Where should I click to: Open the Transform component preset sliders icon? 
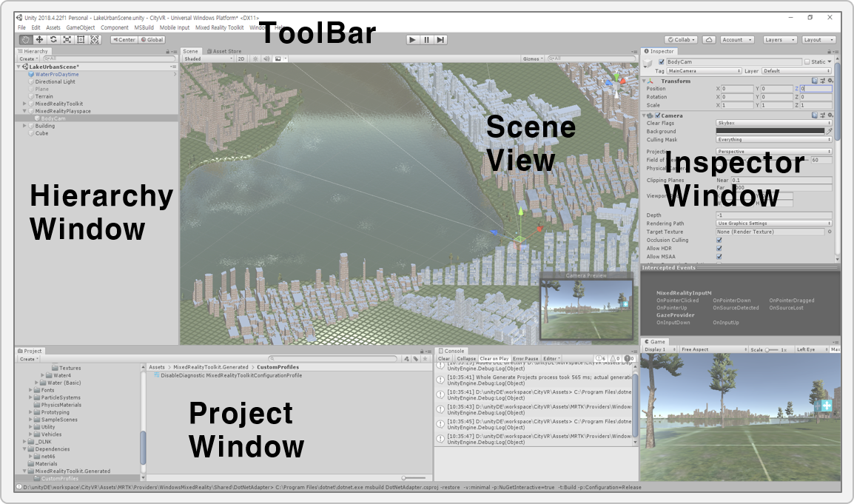(x=822, y=81)
